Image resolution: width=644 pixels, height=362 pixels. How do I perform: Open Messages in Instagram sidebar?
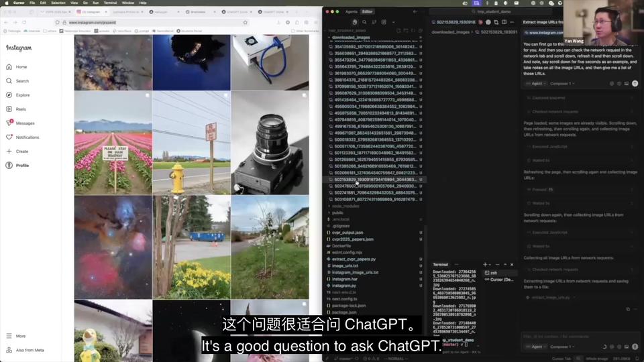(x=21, y=123)
